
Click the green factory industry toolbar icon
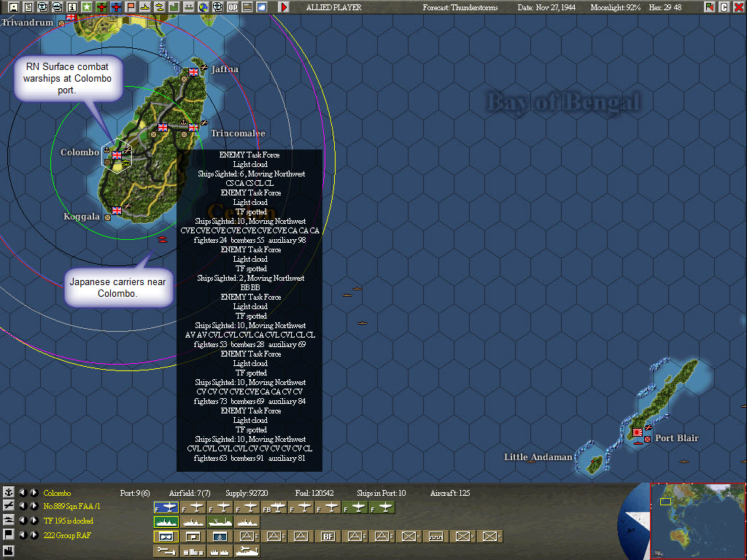[x=174, y=7]
